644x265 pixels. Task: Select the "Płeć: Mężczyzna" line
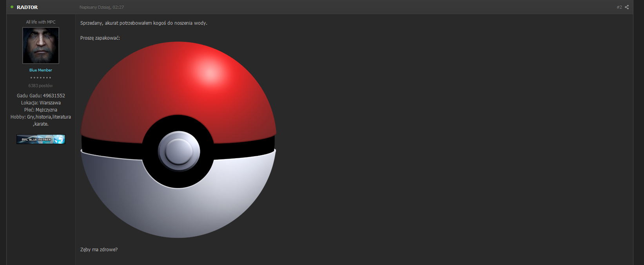41,110
